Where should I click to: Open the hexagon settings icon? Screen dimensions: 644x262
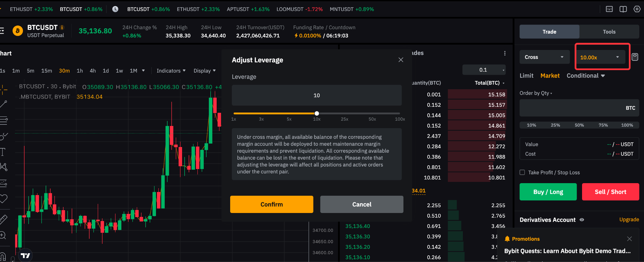[x=637, y=9]
